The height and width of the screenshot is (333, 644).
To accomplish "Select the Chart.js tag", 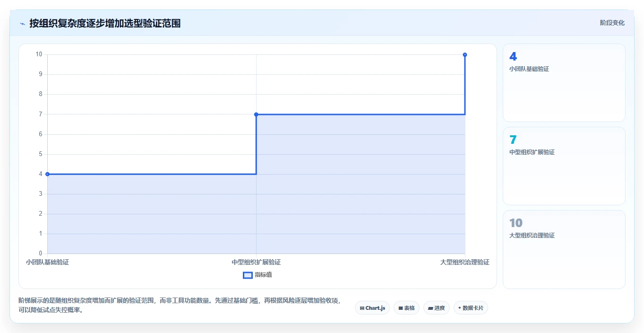I will tap(372, 308).
